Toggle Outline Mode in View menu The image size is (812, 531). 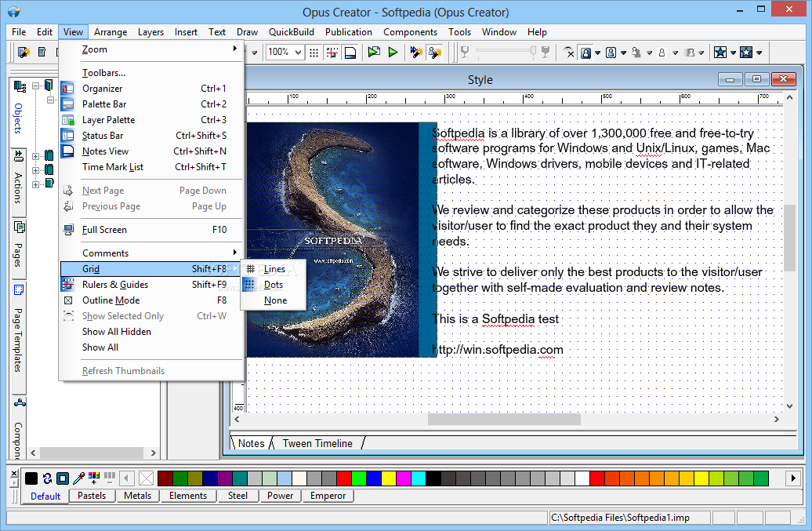151,300
